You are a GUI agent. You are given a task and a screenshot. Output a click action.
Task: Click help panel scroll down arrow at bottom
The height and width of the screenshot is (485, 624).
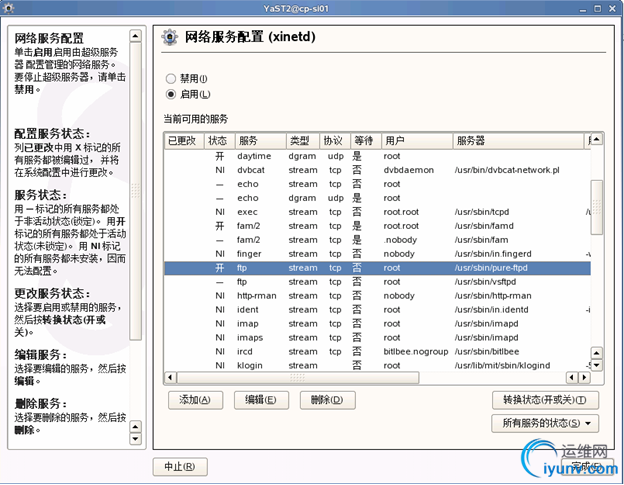[136, 439]
